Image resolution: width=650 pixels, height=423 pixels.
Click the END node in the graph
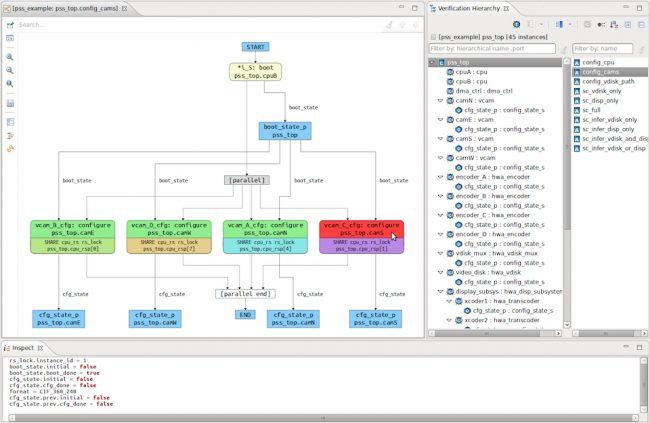(x=245, y=315)
